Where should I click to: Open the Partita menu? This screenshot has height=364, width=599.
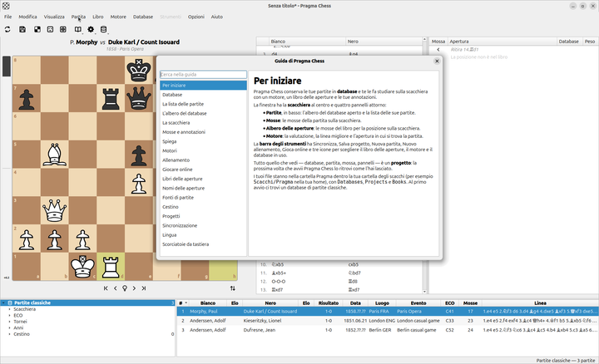click(78, 17)
